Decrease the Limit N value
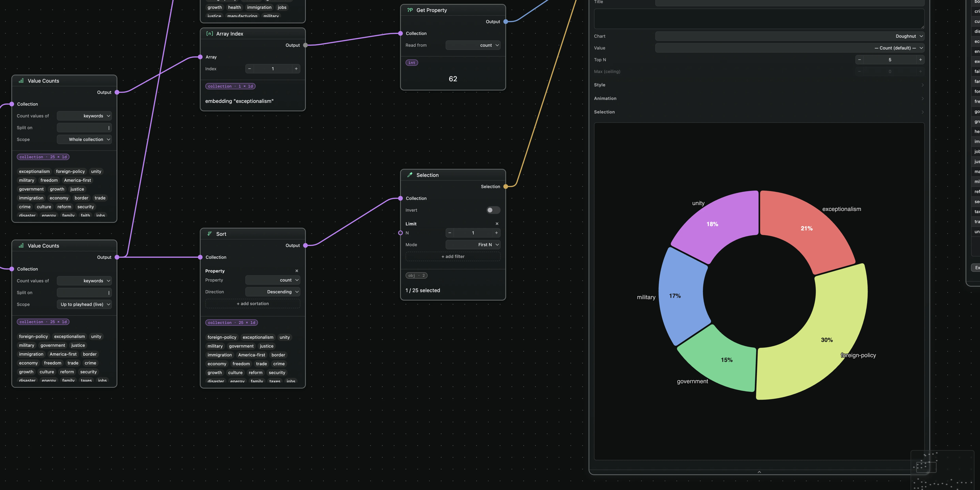The height and width of the screenshot is (490, 980). (450, 233)
